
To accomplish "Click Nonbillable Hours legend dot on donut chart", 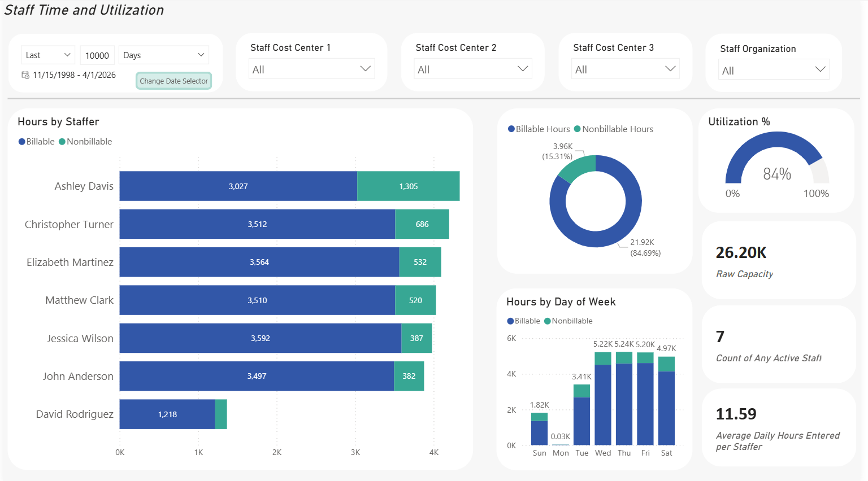I will (578, 129).
